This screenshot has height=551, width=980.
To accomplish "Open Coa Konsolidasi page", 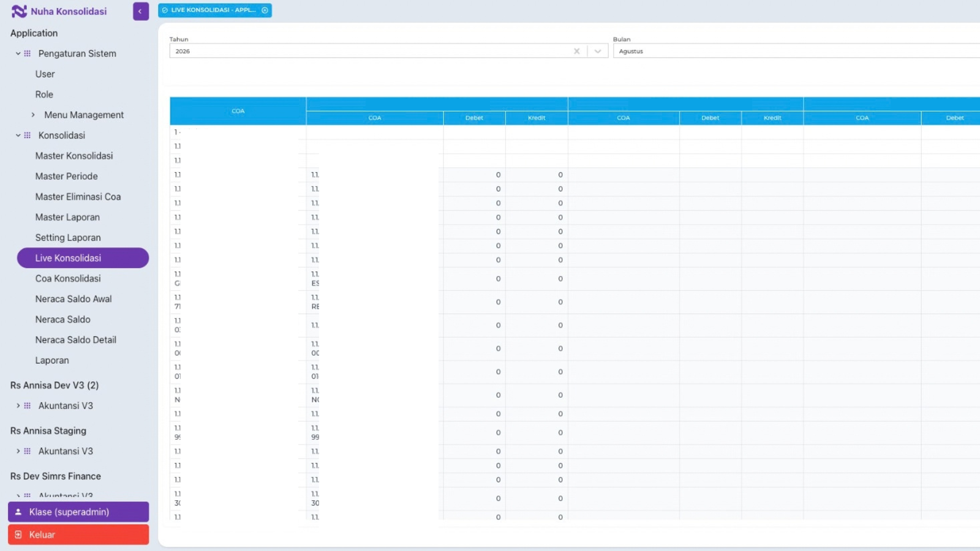I will pyautogui.click(x=68, y=279).
